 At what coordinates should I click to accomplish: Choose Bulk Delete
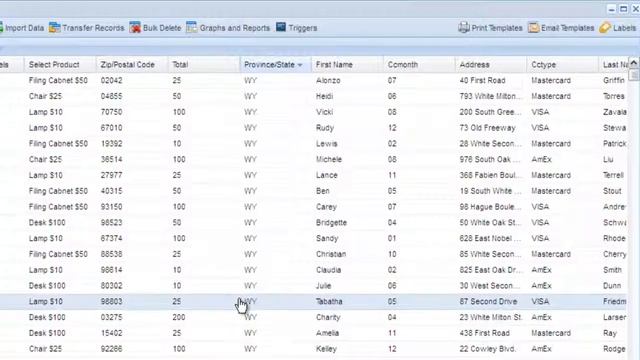(162, 28)
